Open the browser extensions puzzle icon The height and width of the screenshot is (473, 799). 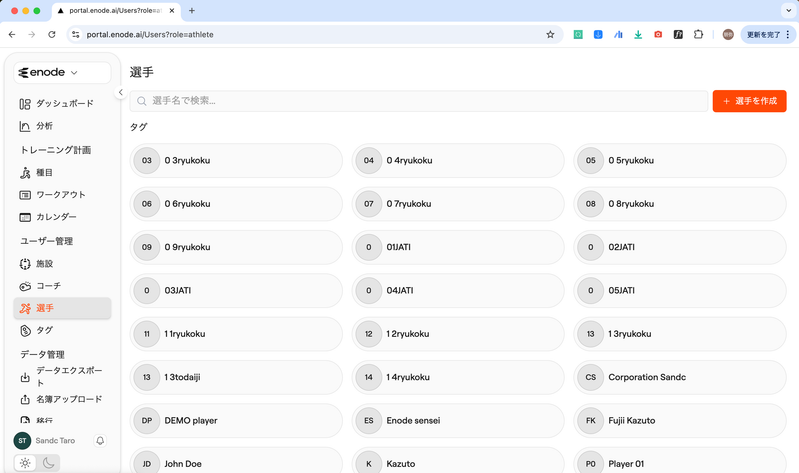[x=698, y=35]
